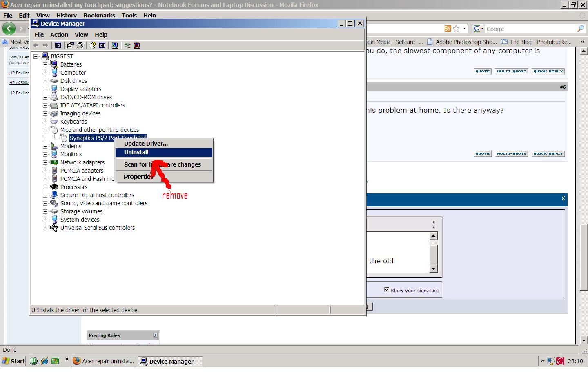Viewport: 588px width, 373px height.
Task: Expand the Disk drives node
Action: [45, 81]
